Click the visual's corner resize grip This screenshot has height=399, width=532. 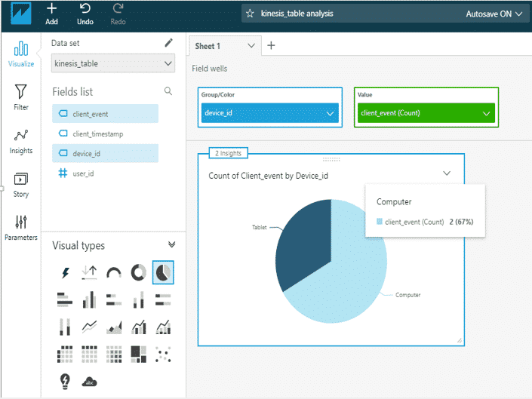pos(460,341)
